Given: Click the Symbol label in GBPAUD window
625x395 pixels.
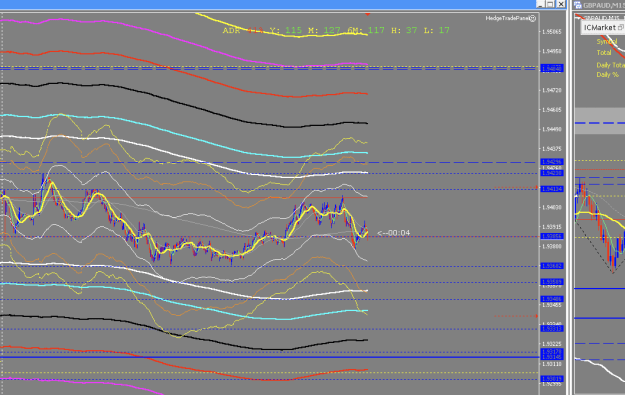Looking at the screenshot, I should (607, 41).
